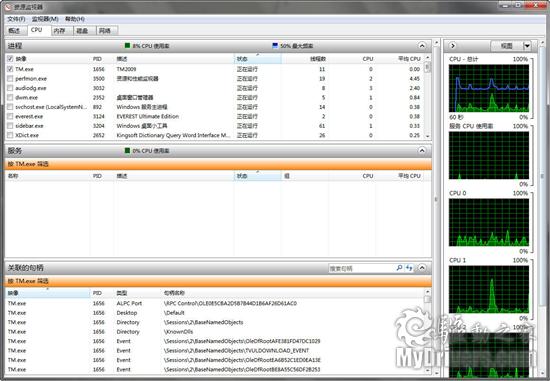Click the Kingsoft Dictionary Query Word description
Image resolution: width=550 pixels, height=381 pixels.
click(173, 135)
